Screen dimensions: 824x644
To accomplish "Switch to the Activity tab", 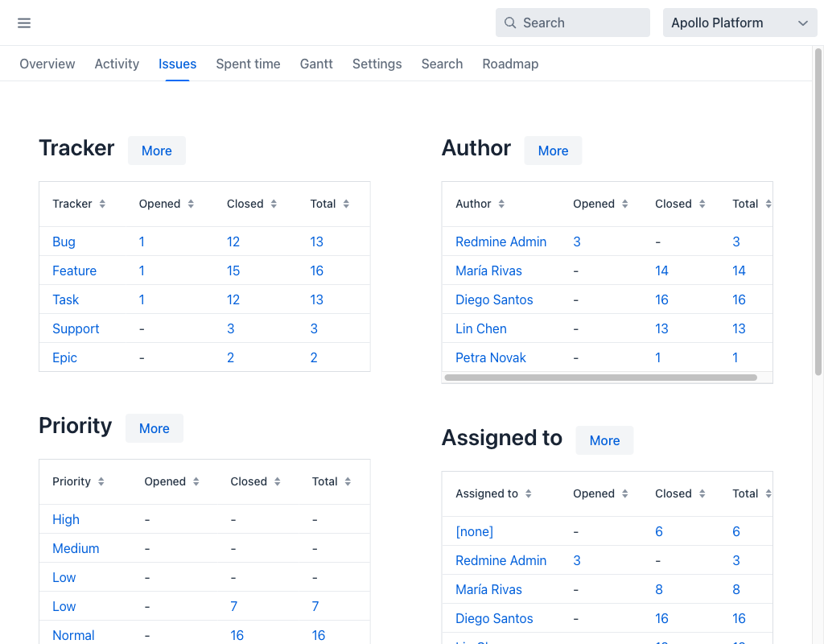I will 117,64.
